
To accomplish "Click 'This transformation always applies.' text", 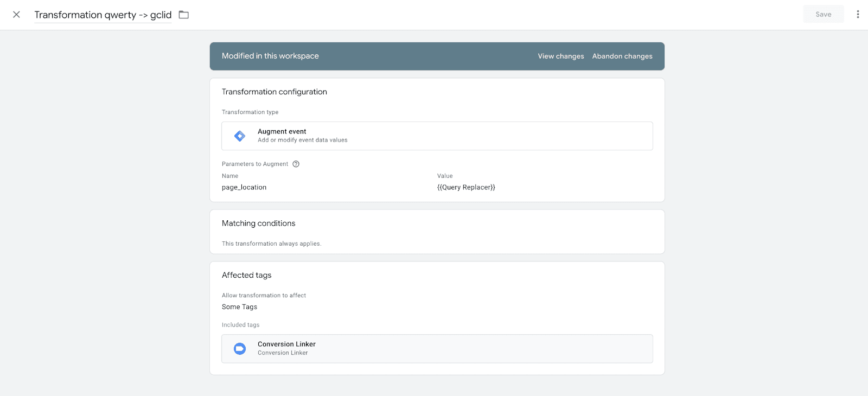I will [x=272, y=244].
